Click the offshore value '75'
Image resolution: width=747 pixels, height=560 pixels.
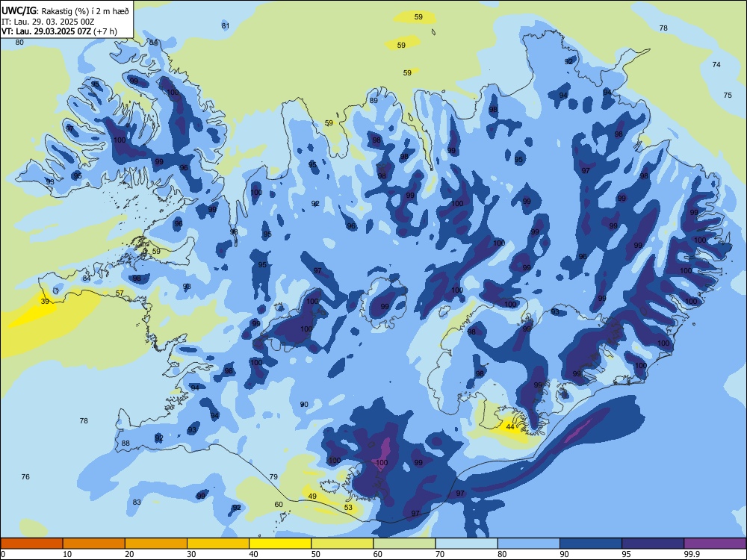[728, 96]
